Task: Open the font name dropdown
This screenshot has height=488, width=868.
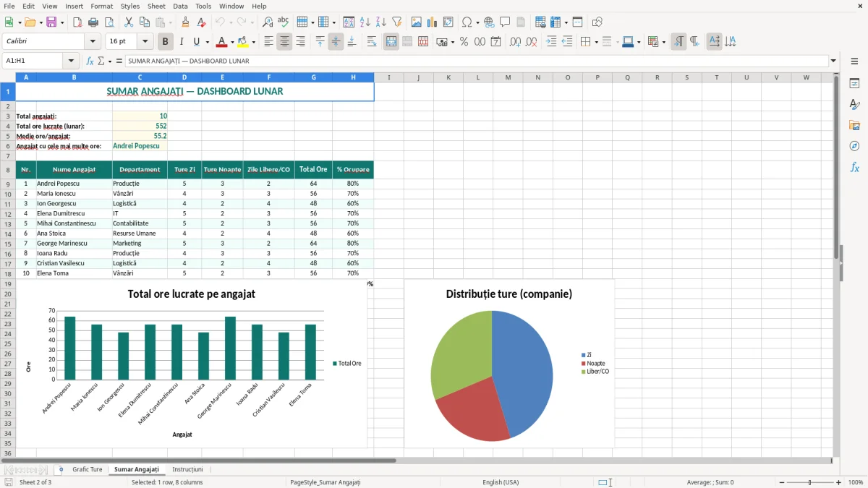Action: (93, 42)
